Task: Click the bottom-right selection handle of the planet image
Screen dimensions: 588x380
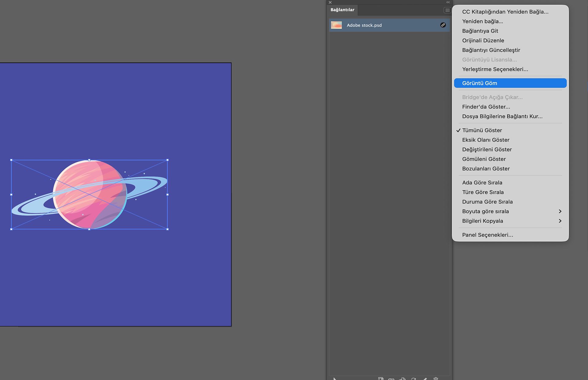Action: [x=168, y=229]
